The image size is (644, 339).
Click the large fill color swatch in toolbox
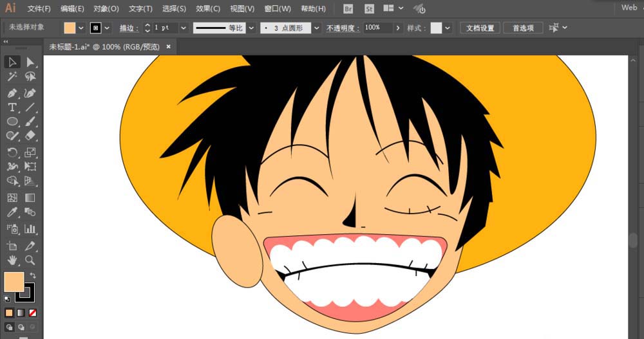(14, 282)
